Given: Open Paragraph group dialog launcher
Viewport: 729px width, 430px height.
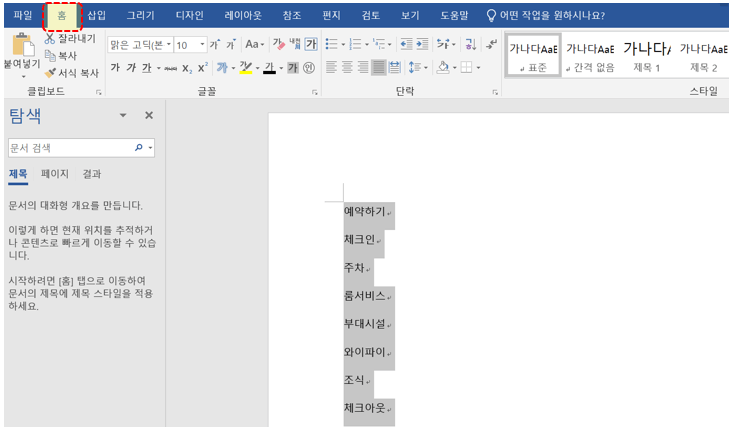Looking at the screenshot, I should [495, 93].
